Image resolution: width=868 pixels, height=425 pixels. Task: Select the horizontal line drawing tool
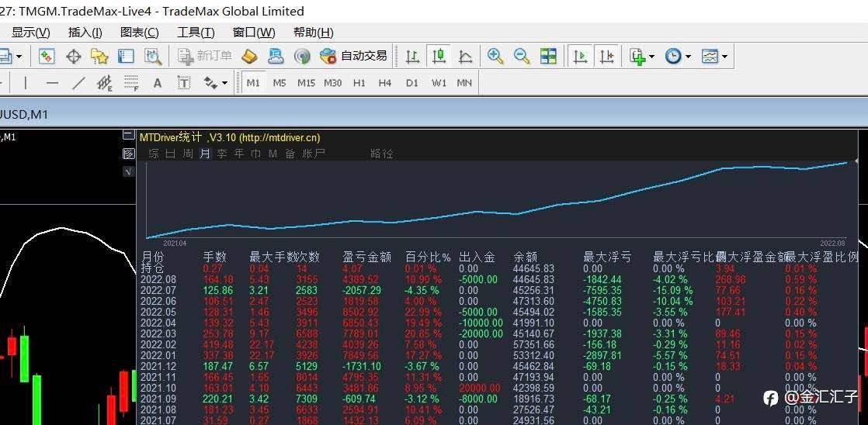point(52,83)
